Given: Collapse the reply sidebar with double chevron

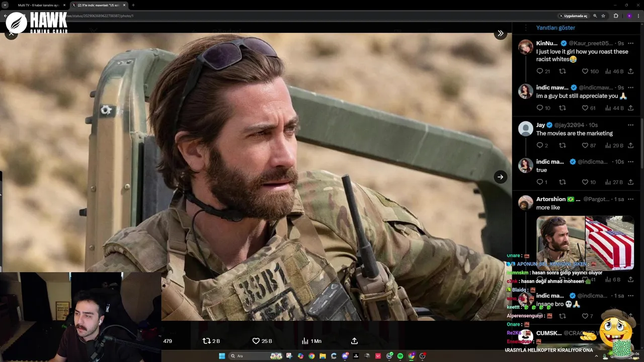Looking at the screenshot, I should pos(500,33).
